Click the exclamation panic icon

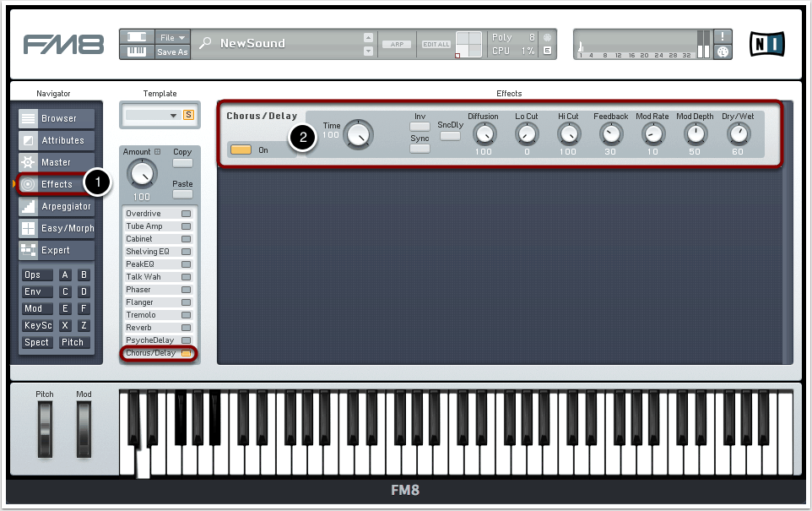(723, 36)
